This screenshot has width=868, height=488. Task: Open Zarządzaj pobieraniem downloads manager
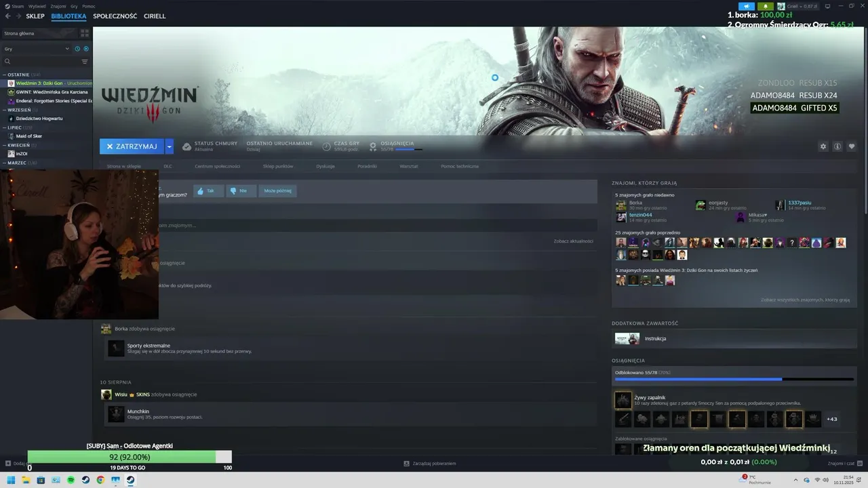[429, 464]
